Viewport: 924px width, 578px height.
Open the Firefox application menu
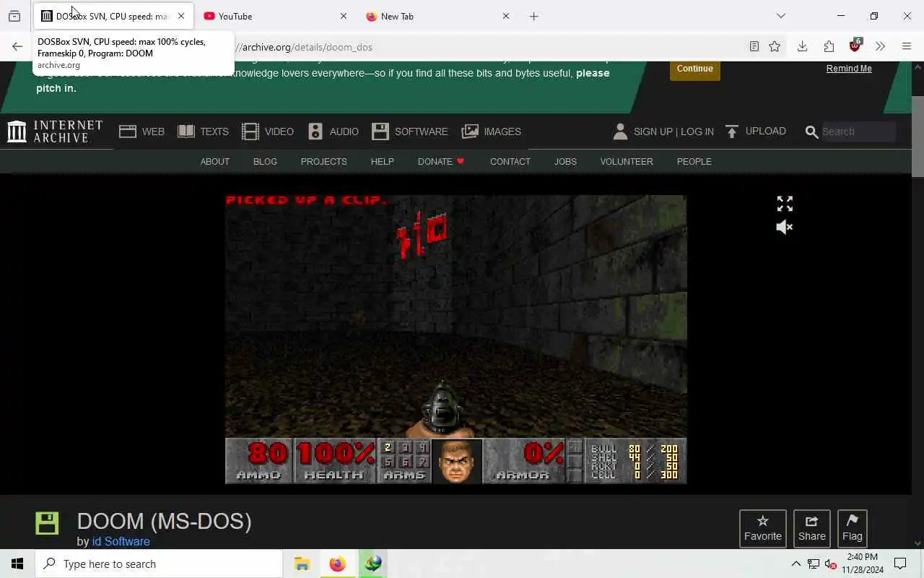click(907, 47)
